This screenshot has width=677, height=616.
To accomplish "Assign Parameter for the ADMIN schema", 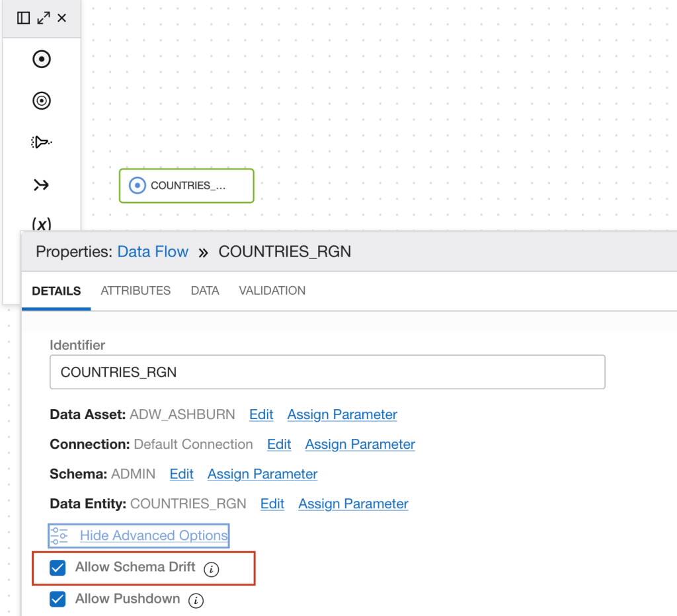I will coord(261,474).
